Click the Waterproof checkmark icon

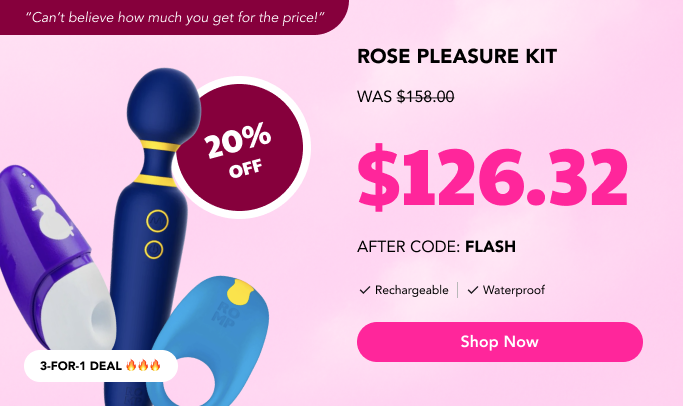473,290
